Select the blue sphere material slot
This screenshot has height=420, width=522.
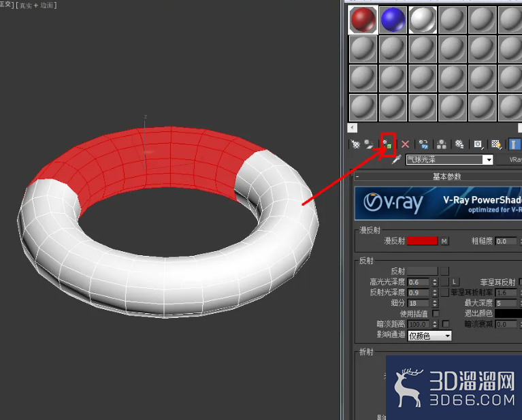[x=393, y=20]
